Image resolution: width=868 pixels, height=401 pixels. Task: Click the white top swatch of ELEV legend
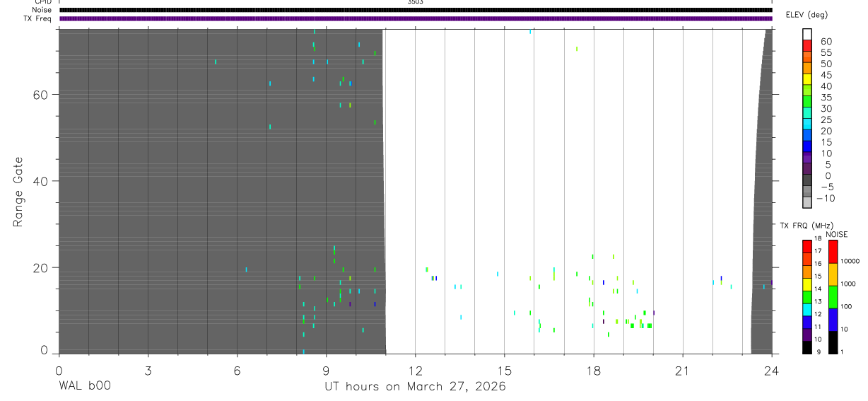click(808, 33)
